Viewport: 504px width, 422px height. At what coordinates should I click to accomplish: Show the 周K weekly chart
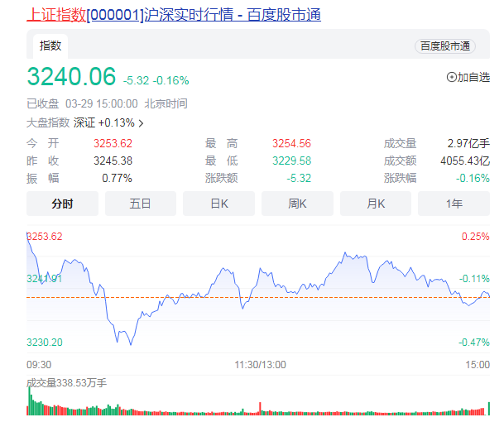click(297, 204)
